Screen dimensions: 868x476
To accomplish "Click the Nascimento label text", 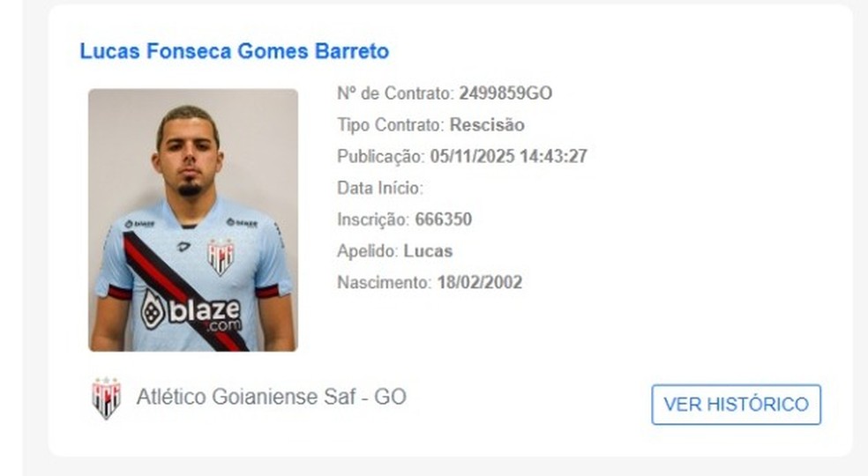I will pos(385,283).
